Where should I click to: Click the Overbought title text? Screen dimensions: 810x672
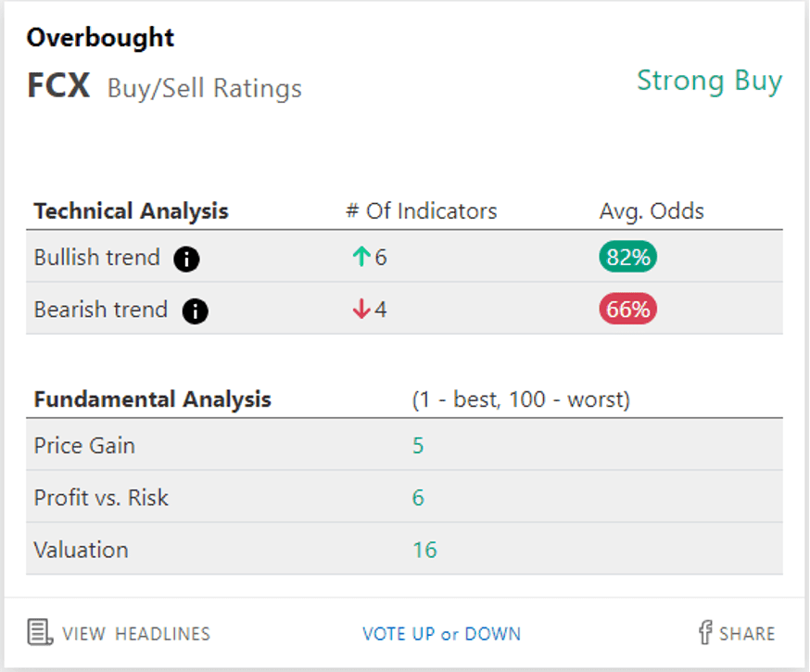pos(100,38)
